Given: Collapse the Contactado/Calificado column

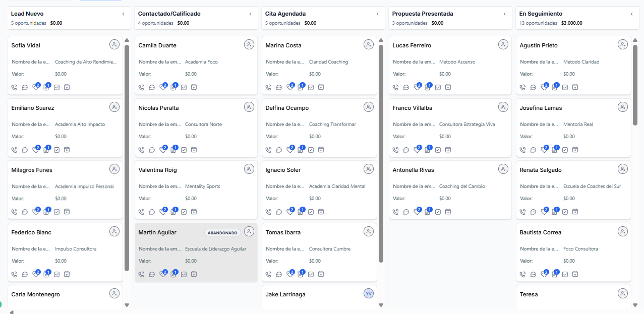Looking at the screenshot, I should coord(250,14).
